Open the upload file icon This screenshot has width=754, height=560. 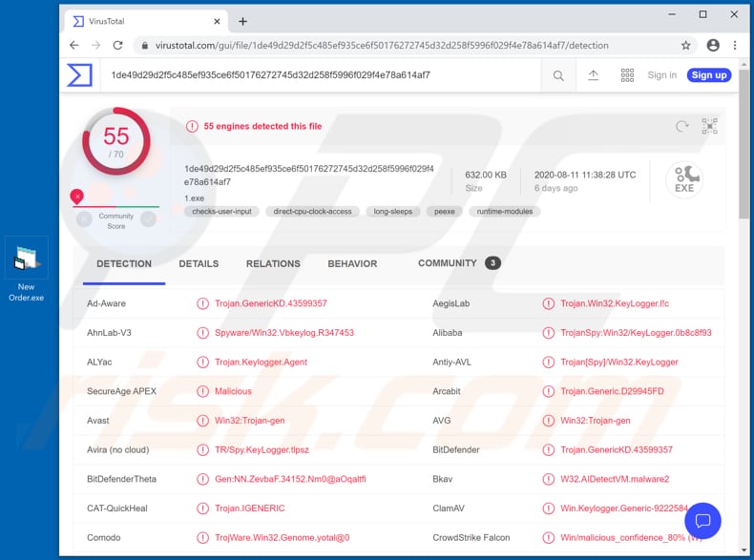(594, 75)
